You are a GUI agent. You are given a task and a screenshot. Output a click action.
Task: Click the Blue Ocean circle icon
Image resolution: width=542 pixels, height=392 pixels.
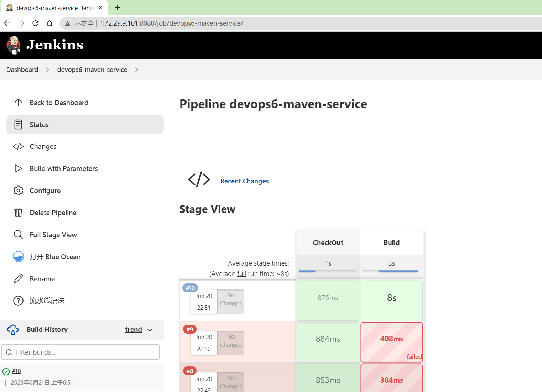(18, 257)
